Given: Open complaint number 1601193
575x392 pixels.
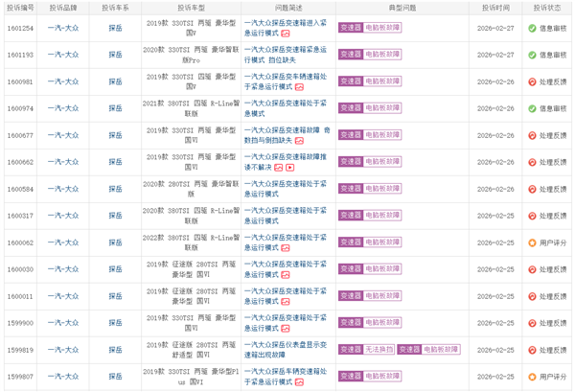Looking at the screenshot, I should click(x=20, y=56).
